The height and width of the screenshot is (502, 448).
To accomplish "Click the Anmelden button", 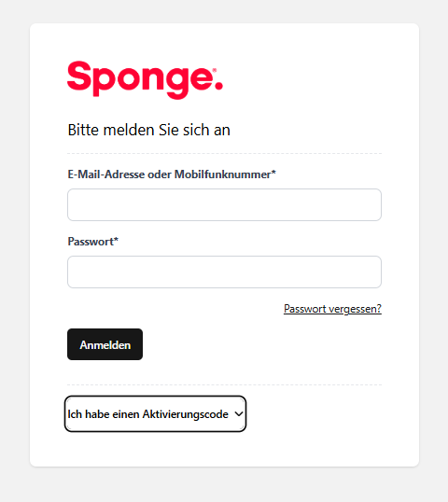I will [x=105, y=344].
